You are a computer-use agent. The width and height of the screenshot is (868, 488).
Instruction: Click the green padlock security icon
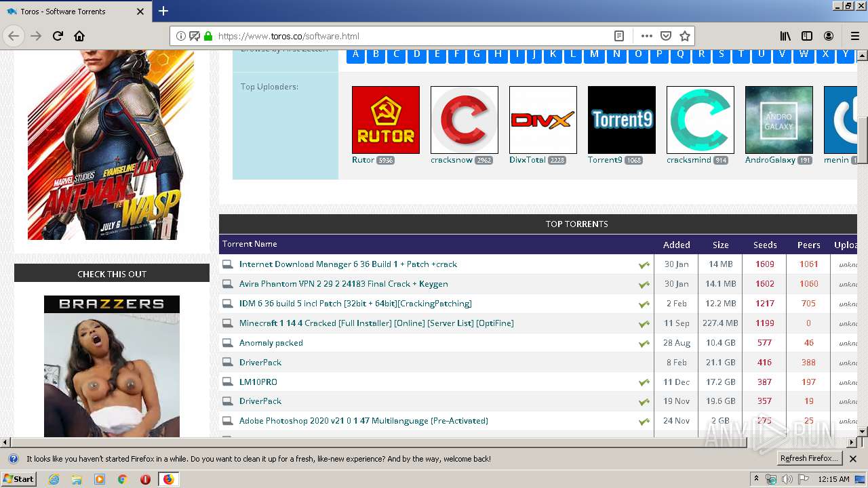(208, 36)
